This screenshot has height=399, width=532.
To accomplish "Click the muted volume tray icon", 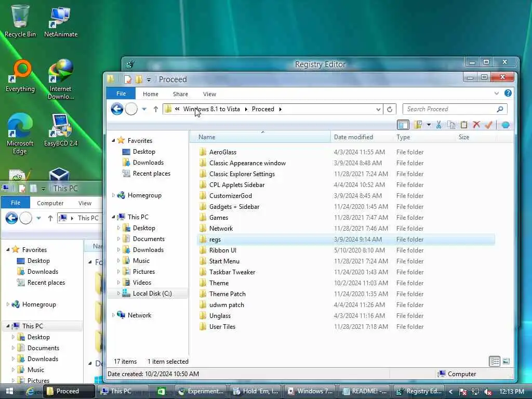I will [488, 392].
